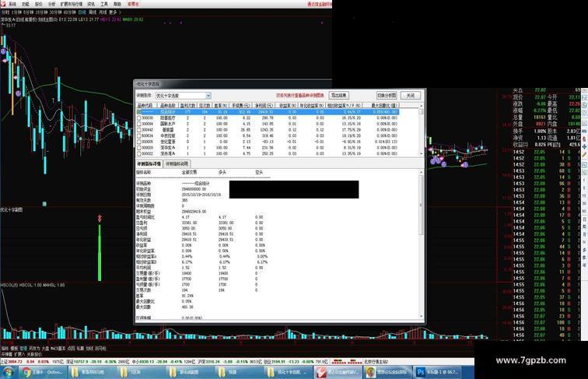Select the 深华发A row
The image size is (588, 379).
[268, 148]
